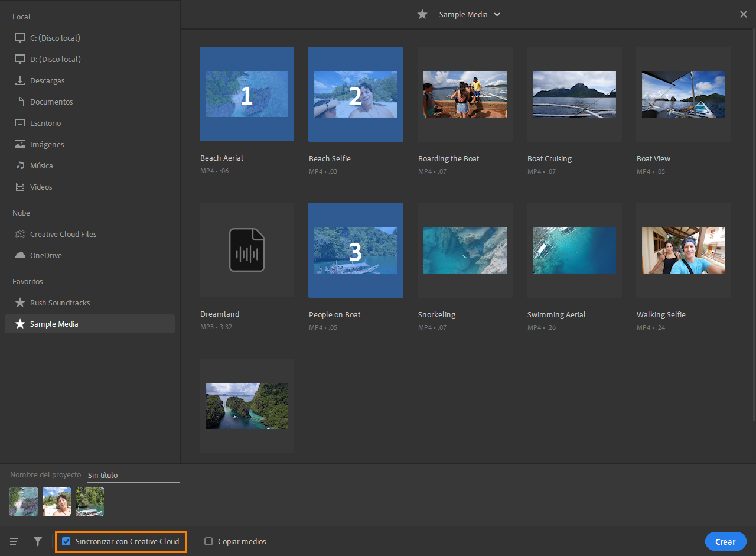Open the list view options icon
Viewport: 756px width, 556px height.
[x=14, y=541]
